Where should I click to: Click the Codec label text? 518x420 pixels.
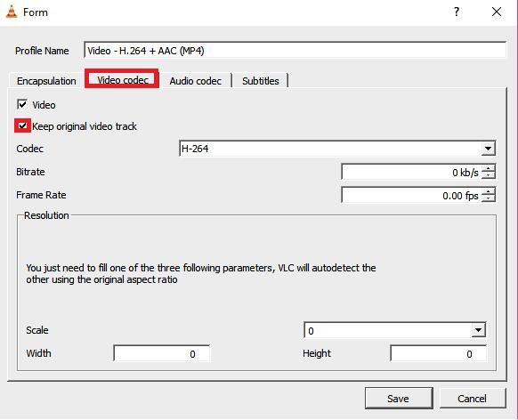pos(29,149)
